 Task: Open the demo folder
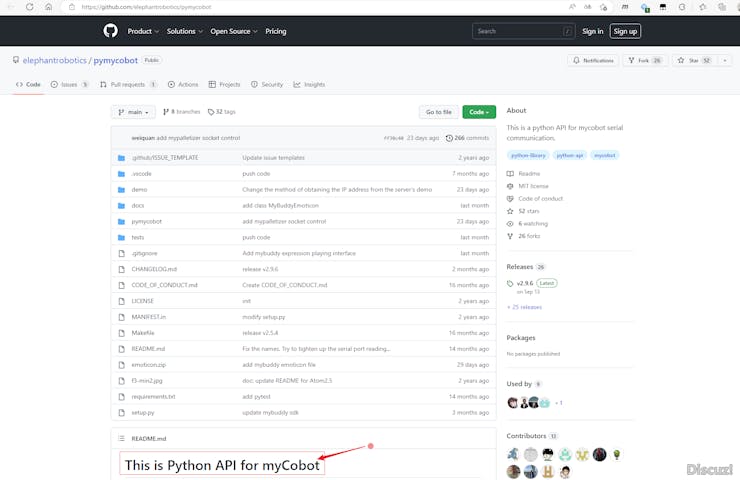(x=139, y=190)
